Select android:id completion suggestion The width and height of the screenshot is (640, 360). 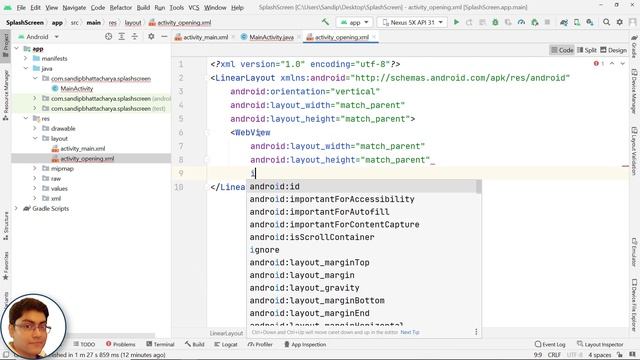coord(362,187)
